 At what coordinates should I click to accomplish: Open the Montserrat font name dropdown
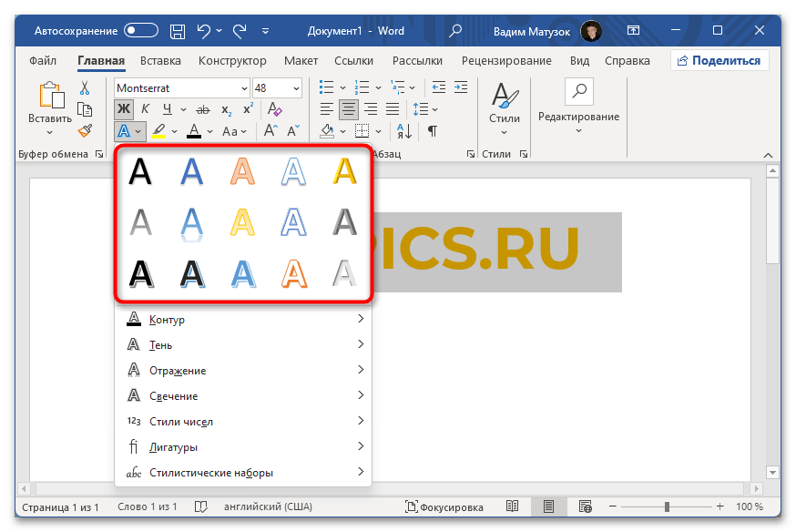point(243,88)
